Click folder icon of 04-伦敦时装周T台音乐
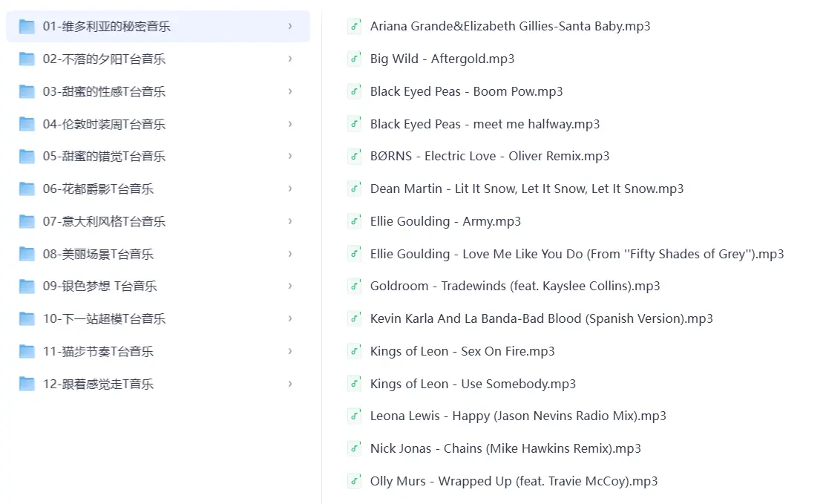This screenshot has height=504, width=826. pyautogui.click(x=27, y=124)
